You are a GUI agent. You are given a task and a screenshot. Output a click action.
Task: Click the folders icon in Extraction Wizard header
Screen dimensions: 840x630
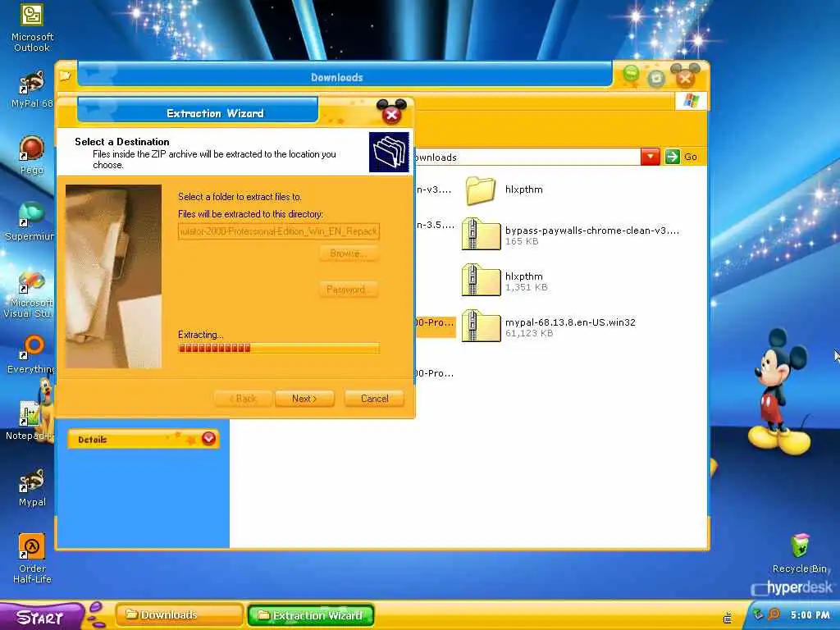tap(390, 152)
